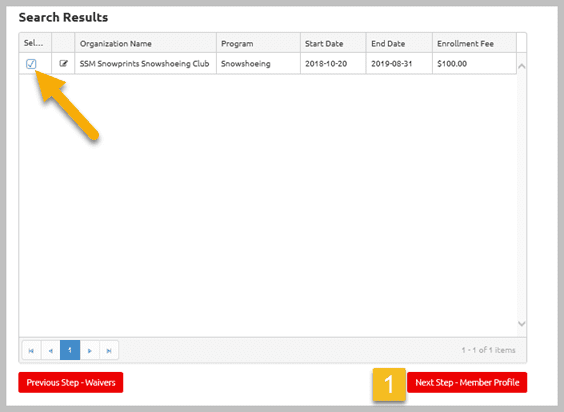The image size is (564, 412).
Task: Click scroll down arrow in results grid
Action: [522, 323]
